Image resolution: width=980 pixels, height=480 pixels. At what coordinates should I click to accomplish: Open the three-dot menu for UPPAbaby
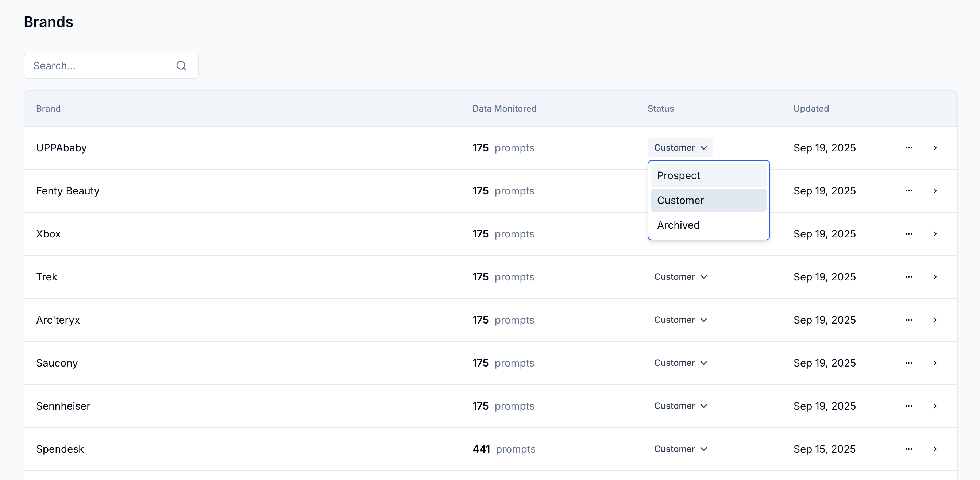tap(908, 148)
